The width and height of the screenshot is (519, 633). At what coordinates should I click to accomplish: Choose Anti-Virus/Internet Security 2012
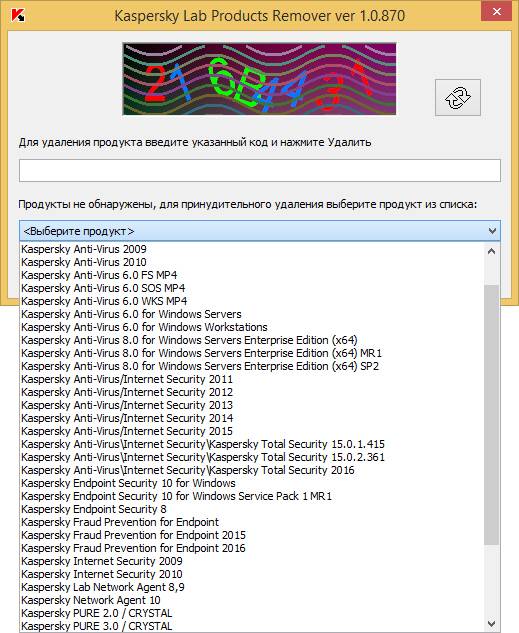(252, 392)
